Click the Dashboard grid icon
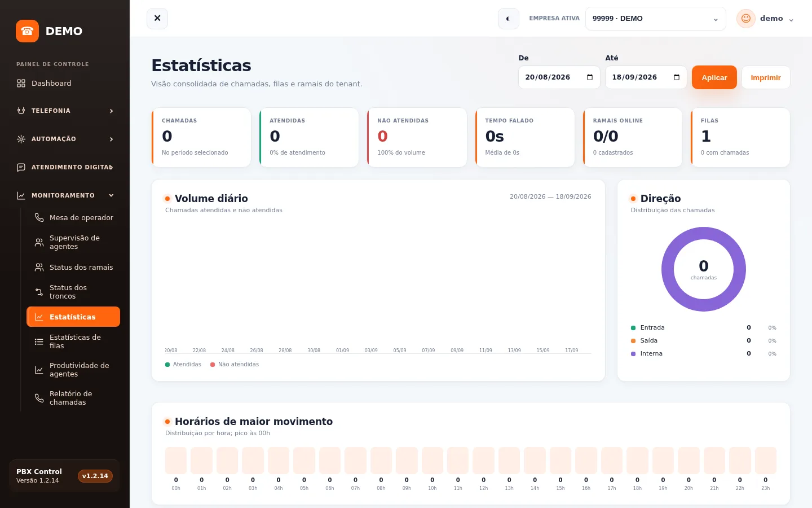 [21, 84]
